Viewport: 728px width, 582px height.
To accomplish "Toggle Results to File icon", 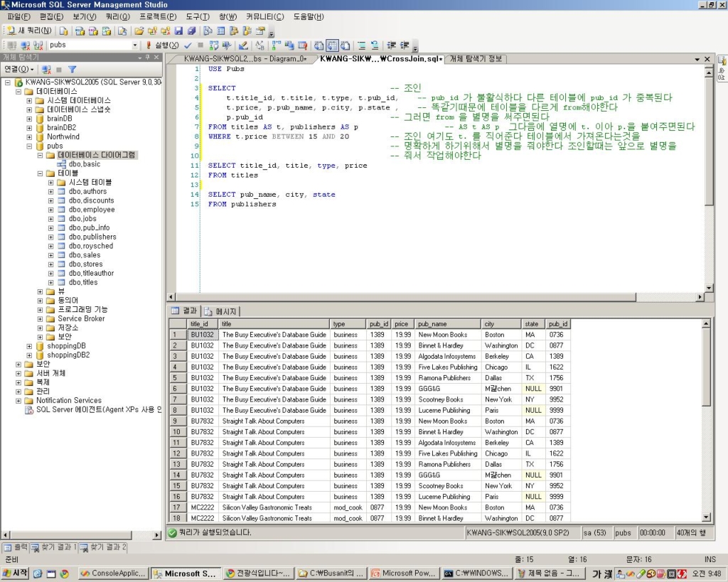I will [x=345, y=45].
